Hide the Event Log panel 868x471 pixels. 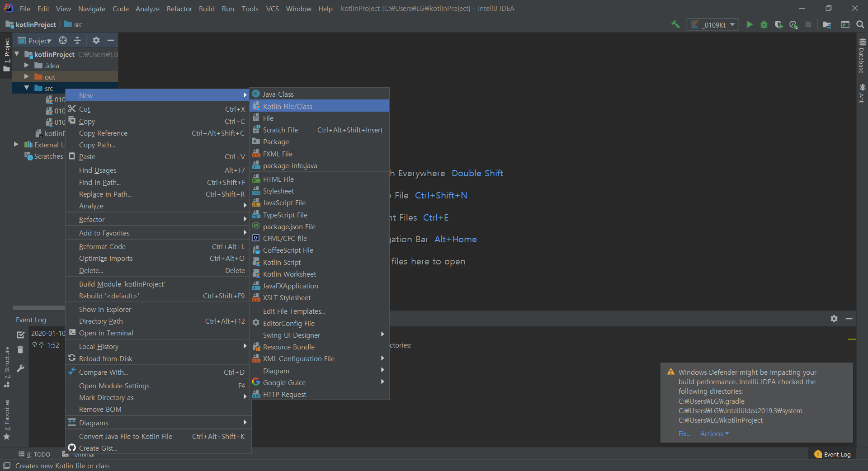[x=849, y=319]
